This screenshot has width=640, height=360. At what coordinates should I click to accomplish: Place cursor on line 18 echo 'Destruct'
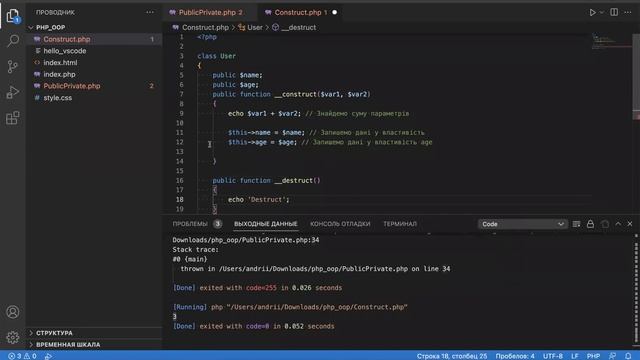[x=259, y=200]
